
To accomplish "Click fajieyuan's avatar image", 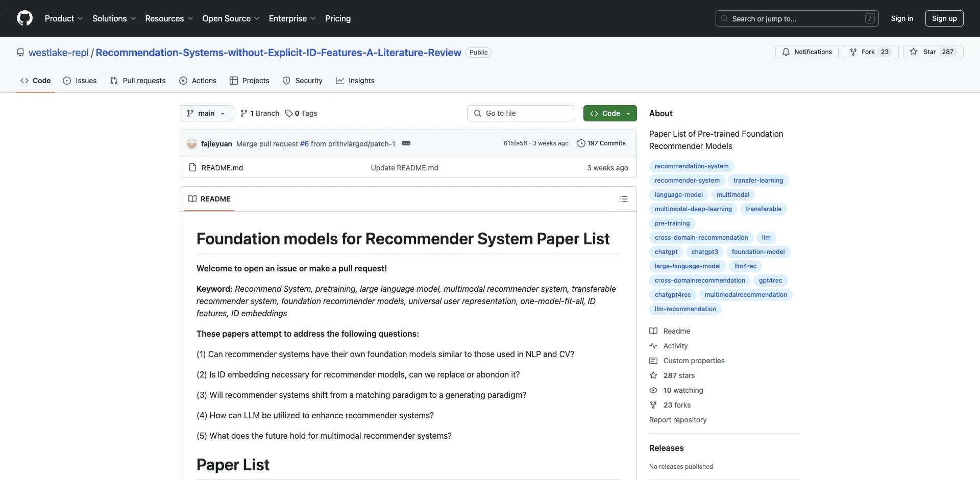I will click(192, 144).
